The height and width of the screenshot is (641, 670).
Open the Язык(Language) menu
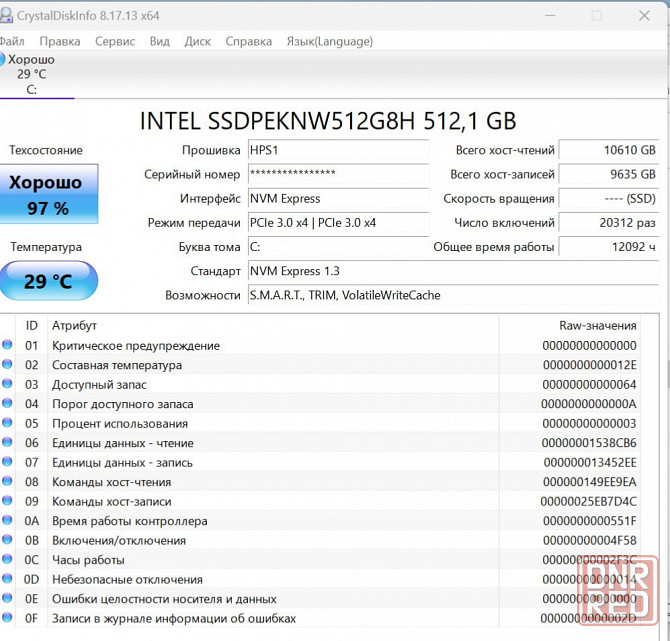point(330,41)
